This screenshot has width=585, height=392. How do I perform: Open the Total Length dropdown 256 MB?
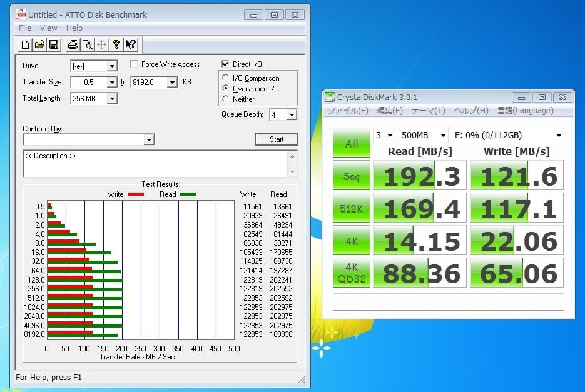(x=112, y=98)
